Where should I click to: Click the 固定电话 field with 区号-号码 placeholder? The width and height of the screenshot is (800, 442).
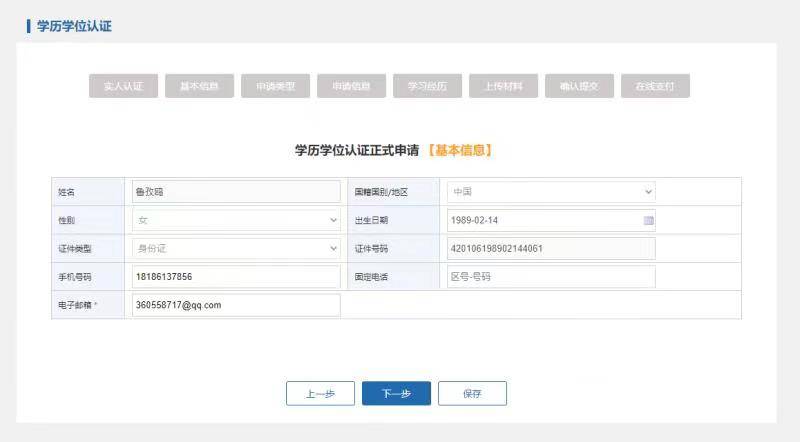point(551,277)
